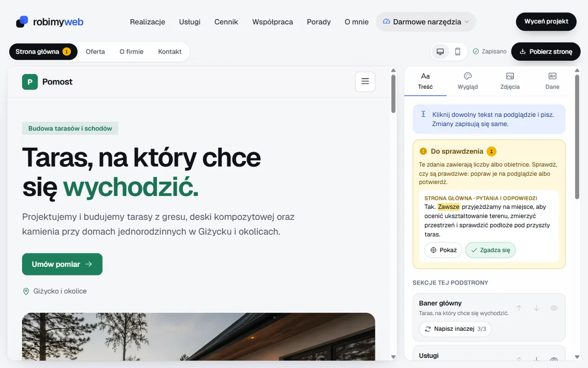Switch to mobile preview icon
Image resolution: width=588 pixels, height=368 pixels.
pos(458,52)
